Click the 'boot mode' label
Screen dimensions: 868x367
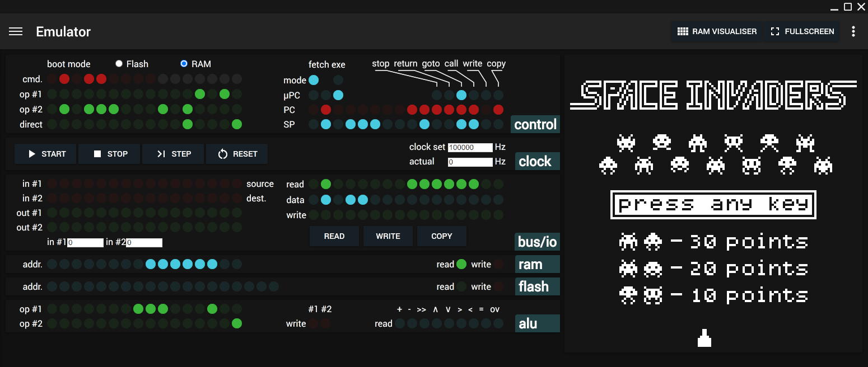[x=69, y=64]
